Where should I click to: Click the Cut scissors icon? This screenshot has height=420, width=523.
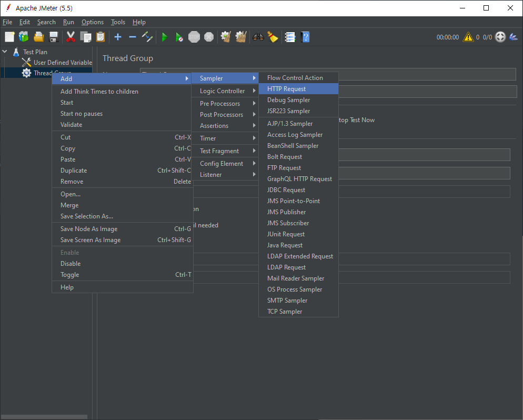pos(71,37)
